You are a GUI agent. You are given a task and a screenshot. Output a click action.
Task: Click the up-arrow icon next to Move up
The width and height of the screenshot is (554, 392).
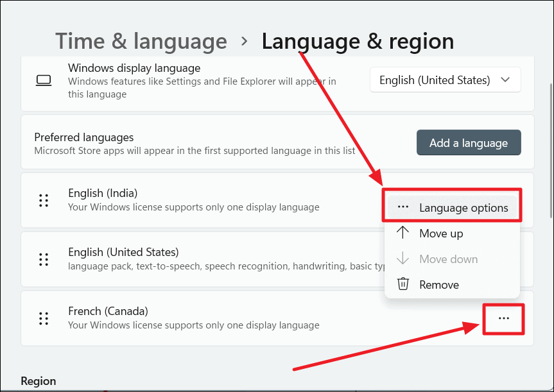(403, 233)
